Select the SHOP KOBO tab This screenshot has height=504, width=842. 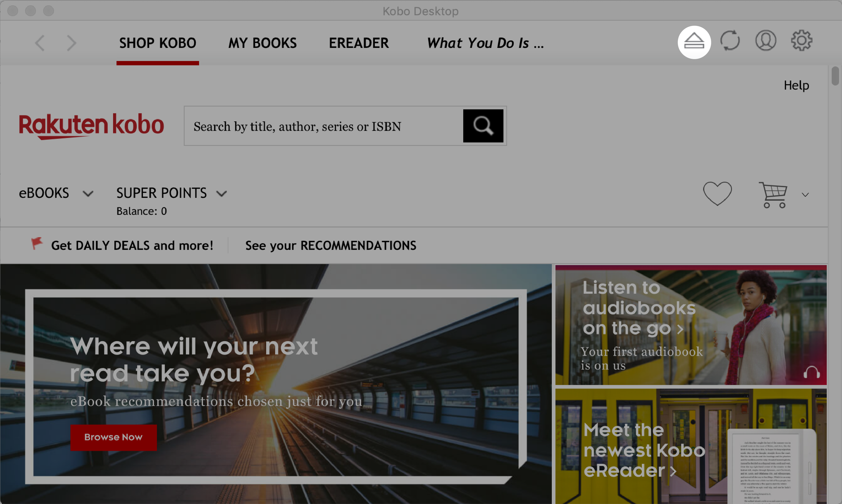coord(158,43)
